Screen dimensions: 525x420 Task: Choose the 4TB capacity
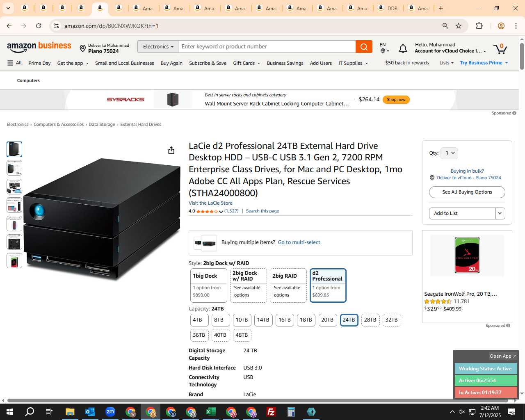click(x=199, y=320)
